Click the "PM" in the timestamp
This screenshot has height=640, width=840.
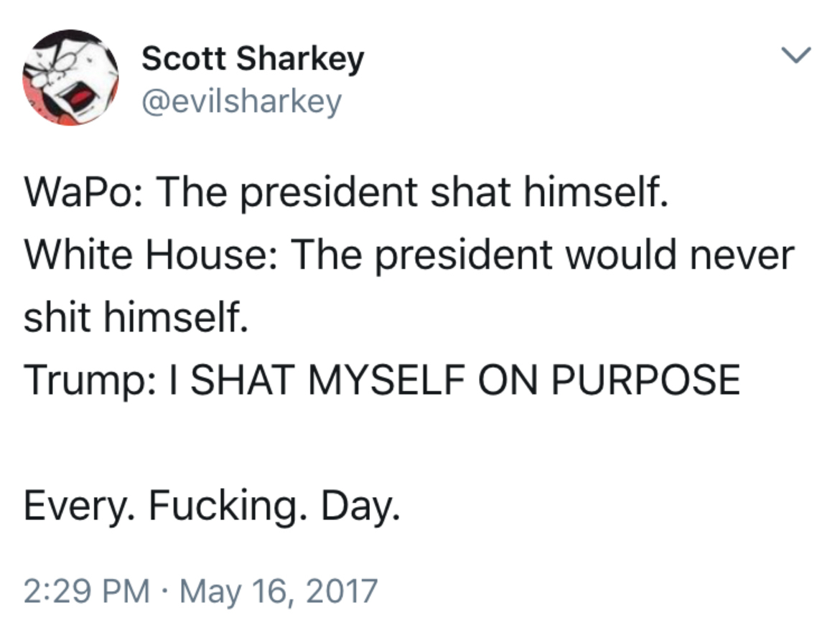[129, 592]
